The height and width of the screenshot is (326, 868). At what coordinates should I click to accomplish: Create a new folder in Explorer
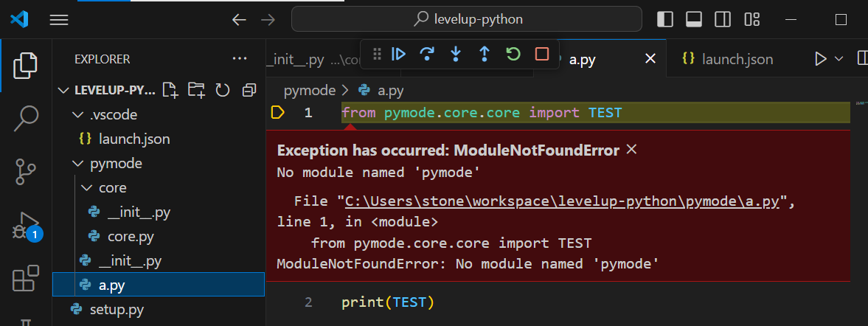tap(196, 90)
